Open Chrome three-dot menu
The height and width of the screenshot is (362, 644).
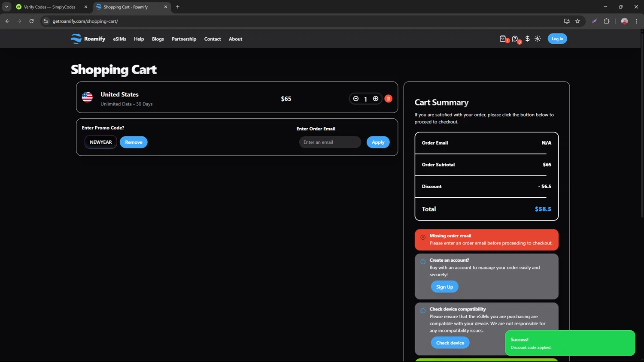pyautogui.click(x=637, y=21)
